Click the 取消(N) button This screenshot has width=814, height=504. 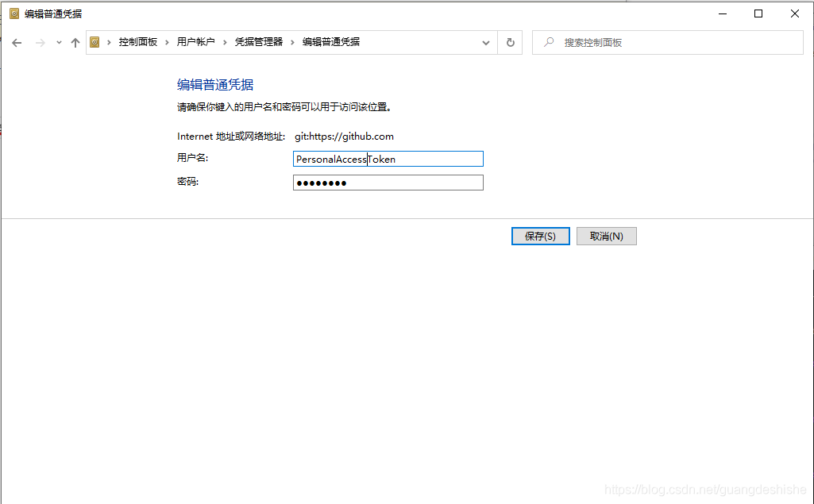pos(607,237)
